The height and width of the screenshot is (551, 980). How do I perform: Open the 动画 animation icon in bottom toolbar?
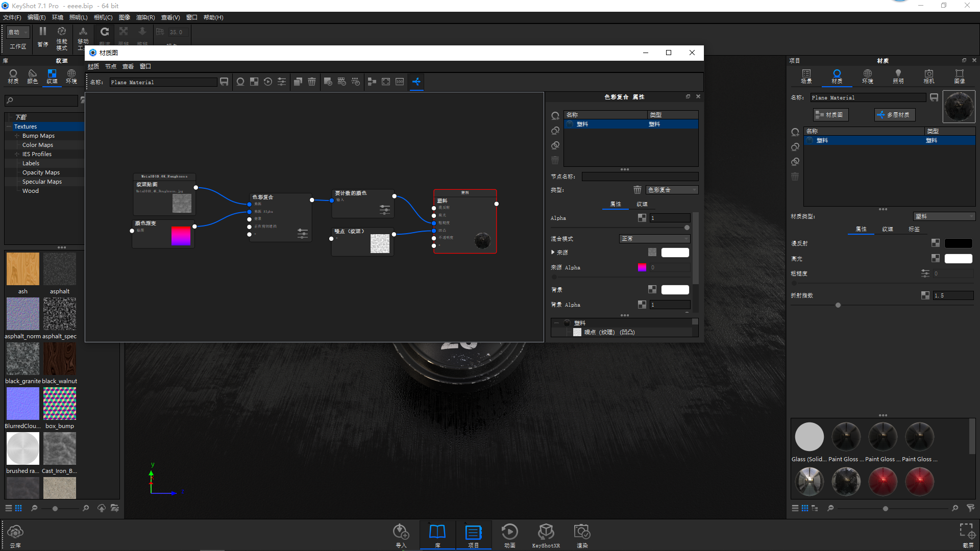pyautogui.click(x=509, y=532)
